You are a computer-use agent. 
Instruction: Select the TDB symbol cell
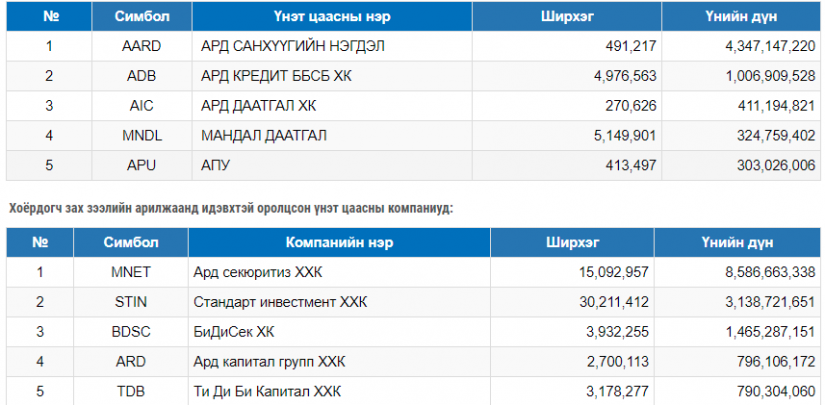(131, 392)
